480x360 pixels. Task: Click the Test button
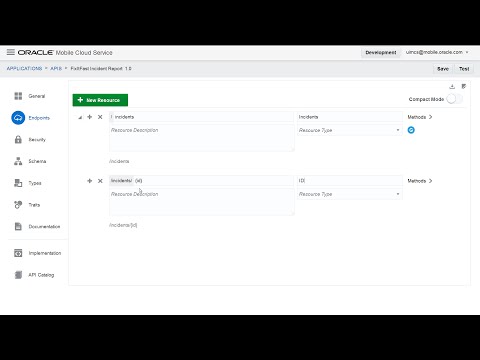coord(464,69)
